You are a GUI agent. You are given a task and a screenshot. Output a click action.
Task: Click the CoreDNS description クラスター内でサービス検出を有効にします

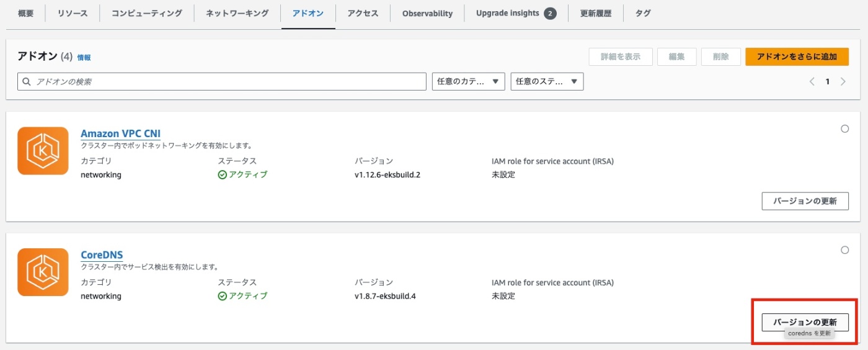click(x=149, y=267)
